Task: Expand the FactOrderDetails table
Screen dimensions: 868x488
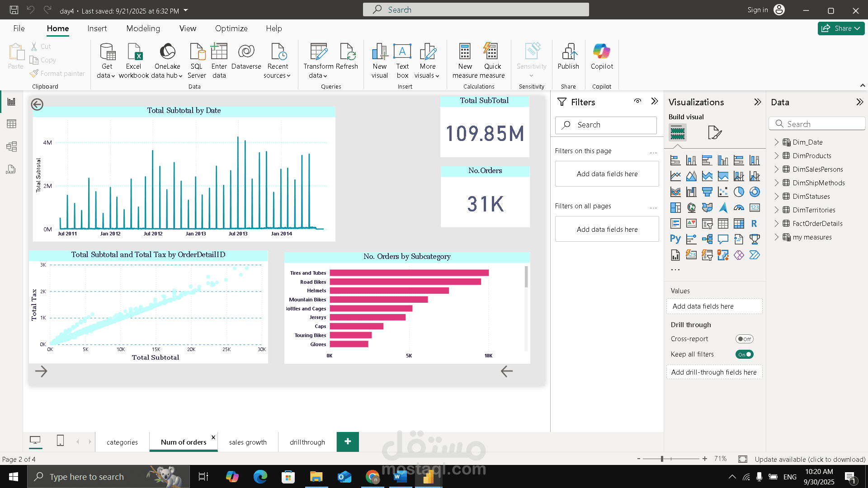Action: click(777, 223)
